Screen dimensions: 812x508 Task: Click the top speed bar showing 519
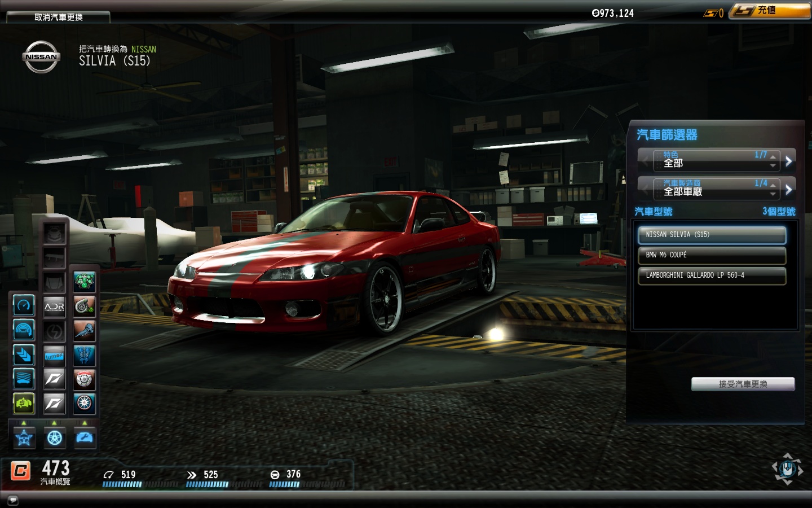pos(140,484)
